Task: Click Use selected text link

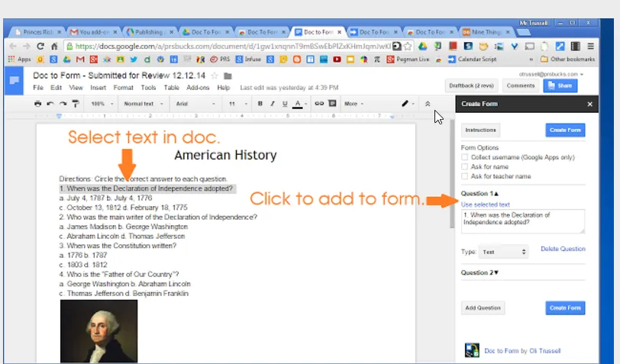Action: (485, 205)
